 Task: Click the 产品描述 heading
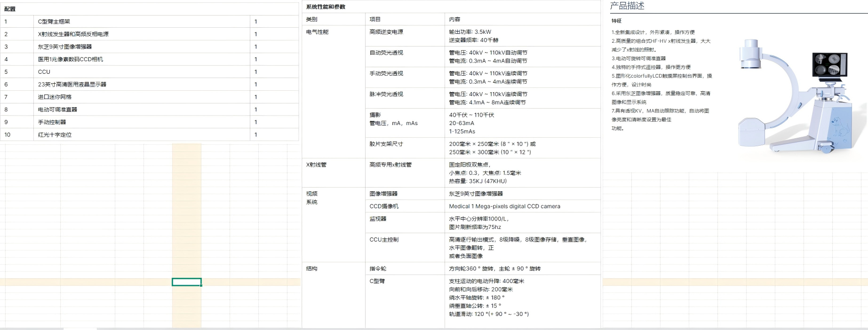[x=627, y=6]
